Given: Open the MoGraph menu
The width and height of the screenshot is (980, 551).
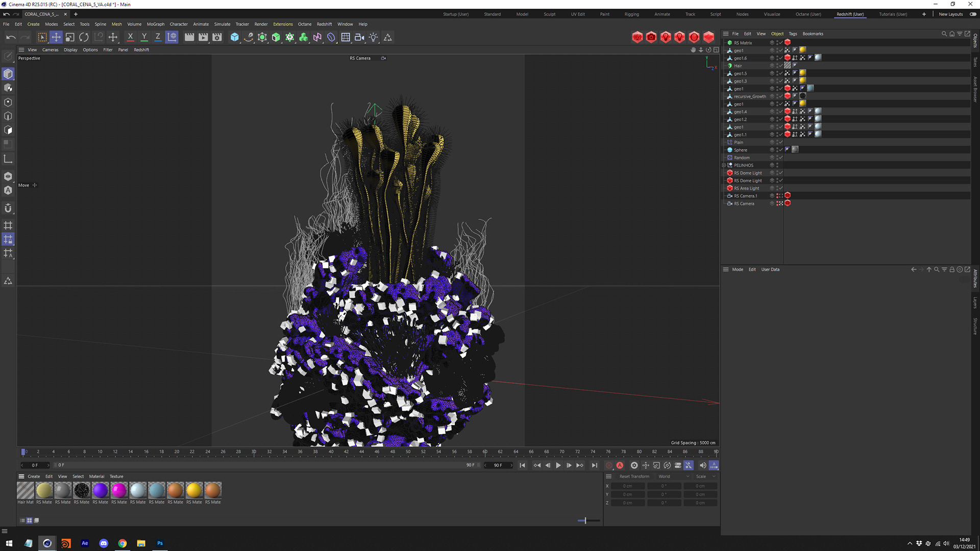Looking at the screenshot, I should pos(155,24).
